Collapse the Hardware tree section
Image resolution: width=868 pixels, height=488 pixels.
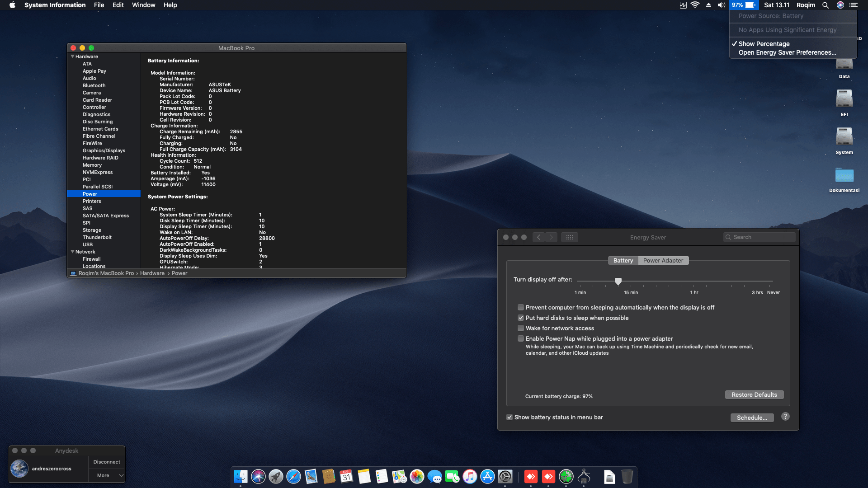tap(72, 56)
